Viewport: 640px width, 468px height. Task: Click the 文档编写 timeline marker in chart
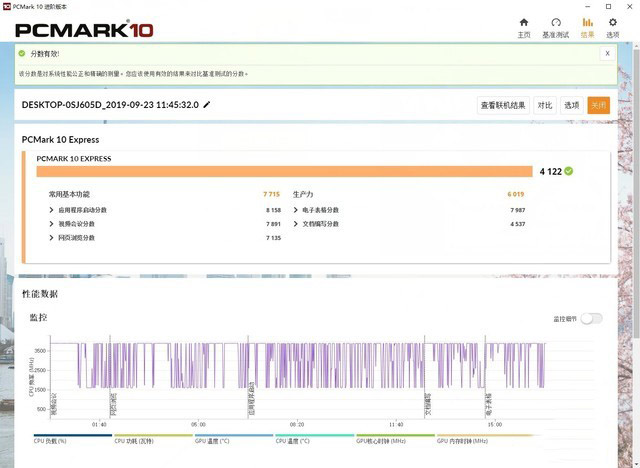428,405
